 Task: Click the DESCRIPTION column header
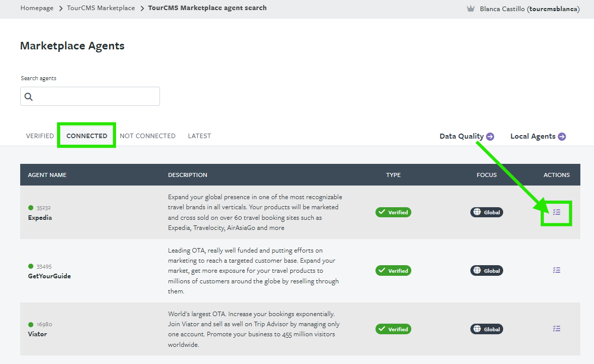click(188, 175)
